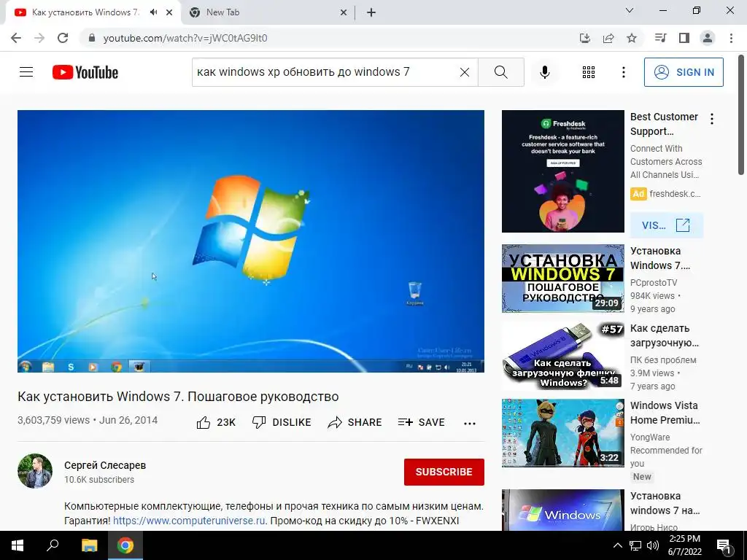Open Chrome media controls icon
This screenshot has height=560, width=747.
click(660, 38)
